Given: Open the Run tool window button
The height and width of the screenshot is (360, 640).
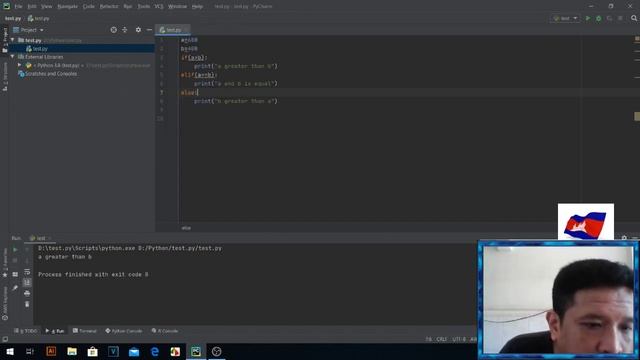Looking at the screenshot, I should (x=55, y=331).
